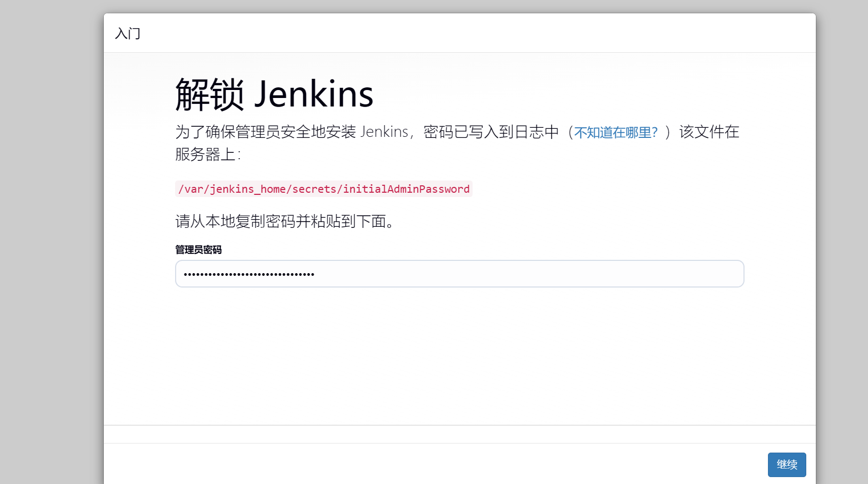The image size is (868, 484).
Task: Select the /var/jenkins_home/secrets/initialAdminPassword path text
Action: (324, 189)
